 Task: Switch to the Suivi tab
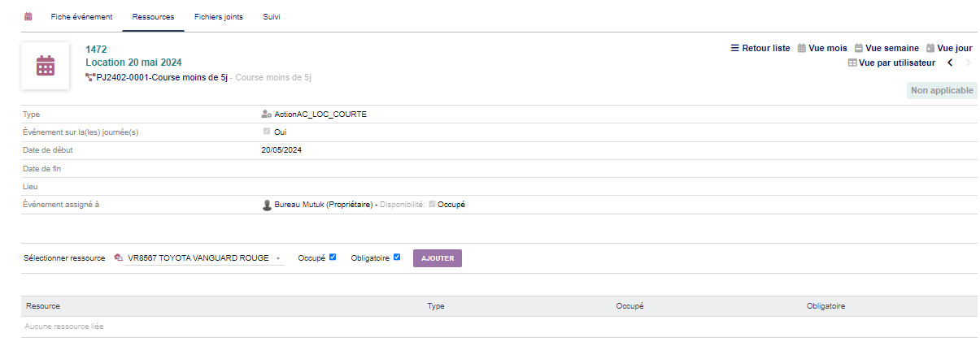click(x=272, y=16)
